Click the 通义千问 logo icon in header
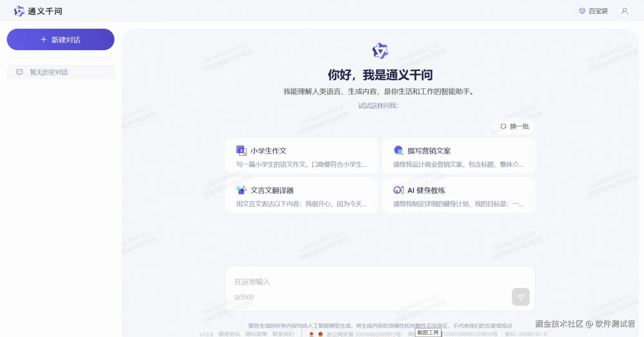This screenshot has width=644, height=337. pyautogui.click(x=19, y=11)
